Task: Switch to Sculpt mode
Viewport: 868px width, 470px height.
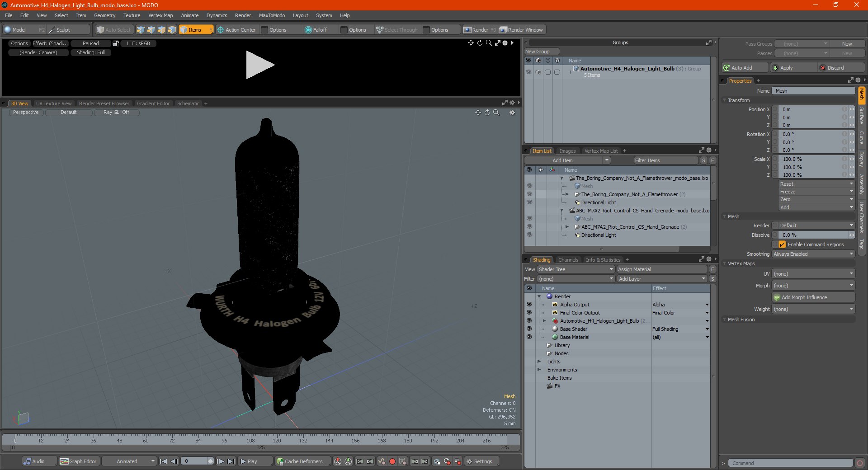Action: click(x=68, y=30)
